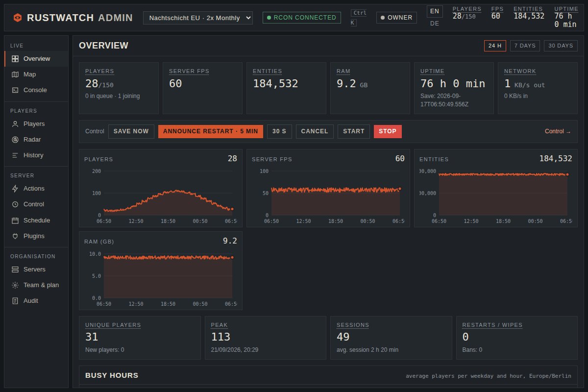Click the Radar sidebar icon

tap(15, 140)
